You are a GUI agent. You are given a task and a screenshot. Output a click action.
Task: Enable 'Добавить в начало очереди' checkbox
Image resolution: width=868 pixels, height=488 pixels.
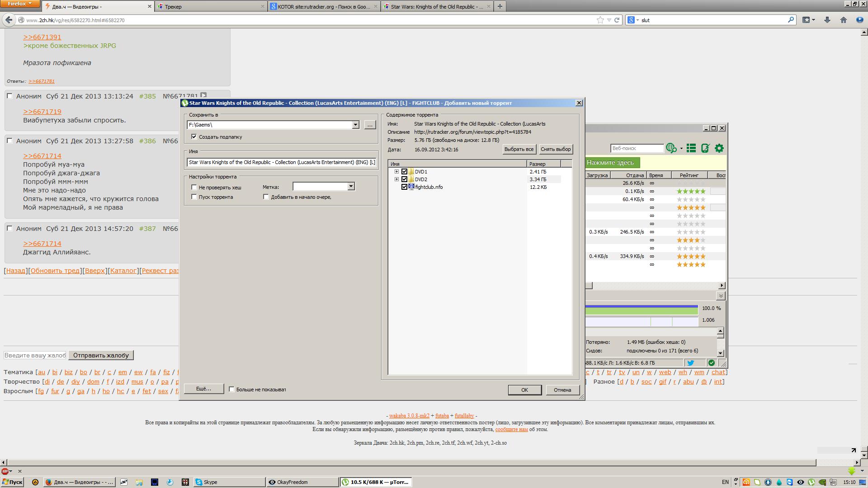tap(266, 197)
